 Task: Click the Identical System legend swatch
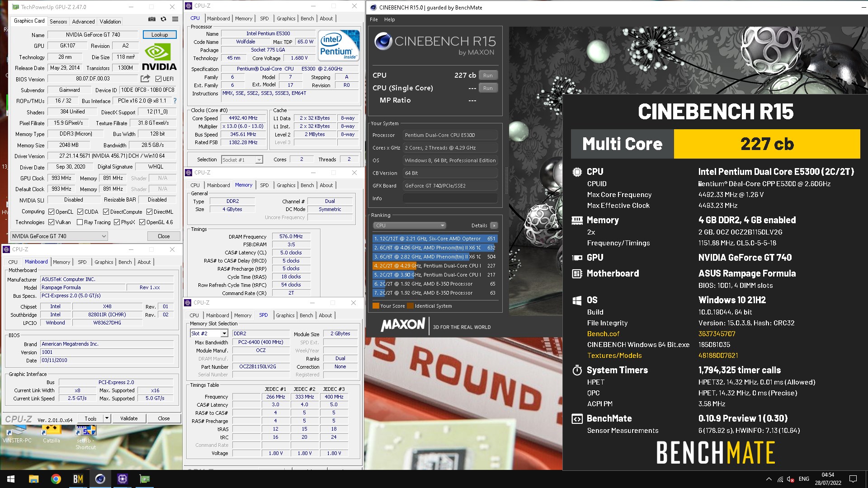click(x=410, y=306)
